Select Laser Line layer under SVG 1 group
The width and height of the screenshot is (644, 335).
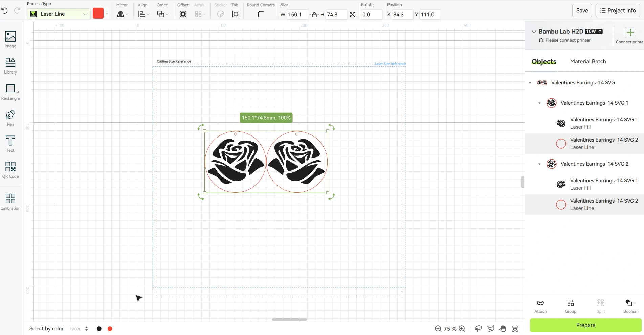[x=584, y=144]
